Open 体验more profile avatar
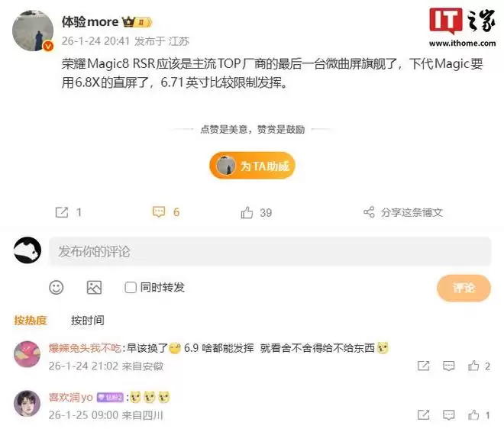This screenshot has height=429, width=504. point(33,31)
